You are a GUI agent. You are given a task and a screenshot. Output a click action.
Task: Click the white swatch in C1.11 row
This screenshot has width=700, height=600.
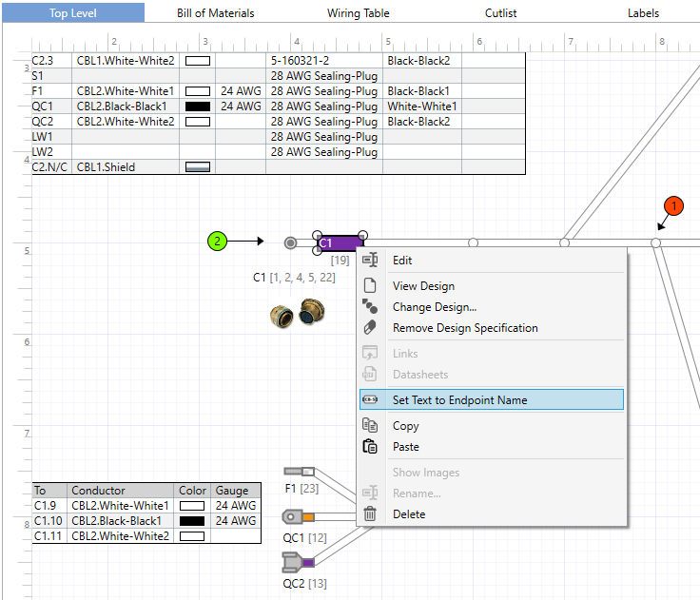click(x=192, y=536)
